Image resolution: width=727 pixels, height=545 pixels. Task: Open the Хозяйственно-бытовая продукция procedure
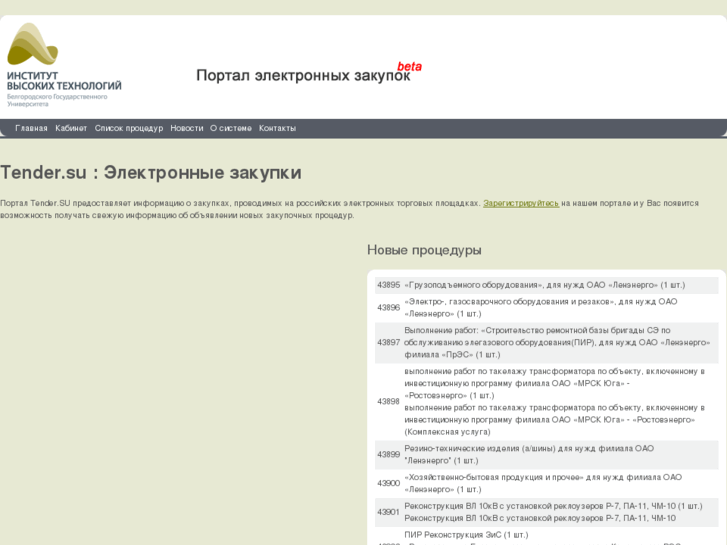click(543, 483)
